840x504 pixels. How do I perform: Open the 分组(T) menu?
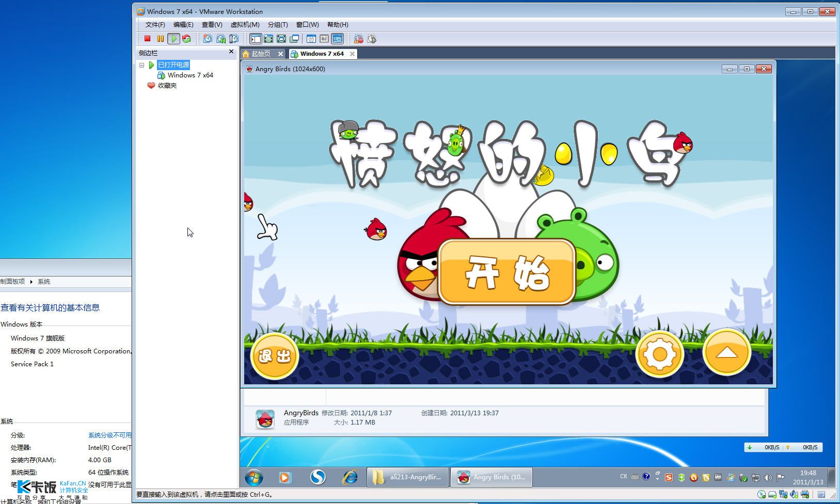click(x=278, y=25)
